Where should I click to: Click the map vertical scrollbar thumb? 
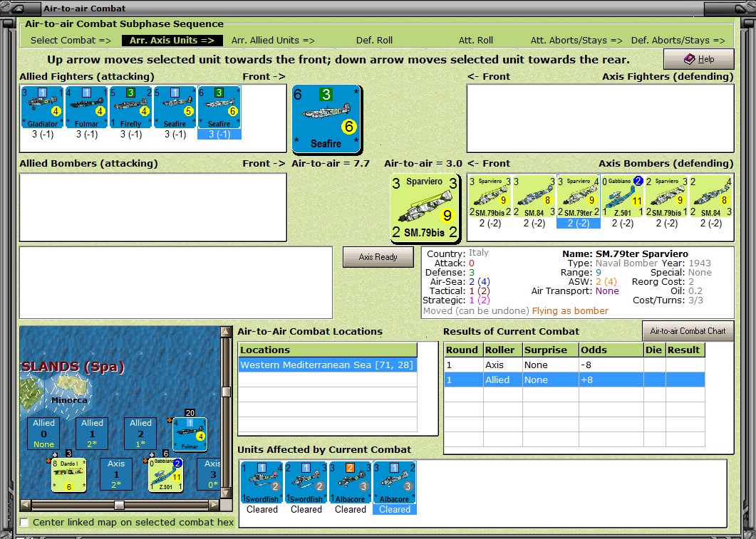[225, 391]
